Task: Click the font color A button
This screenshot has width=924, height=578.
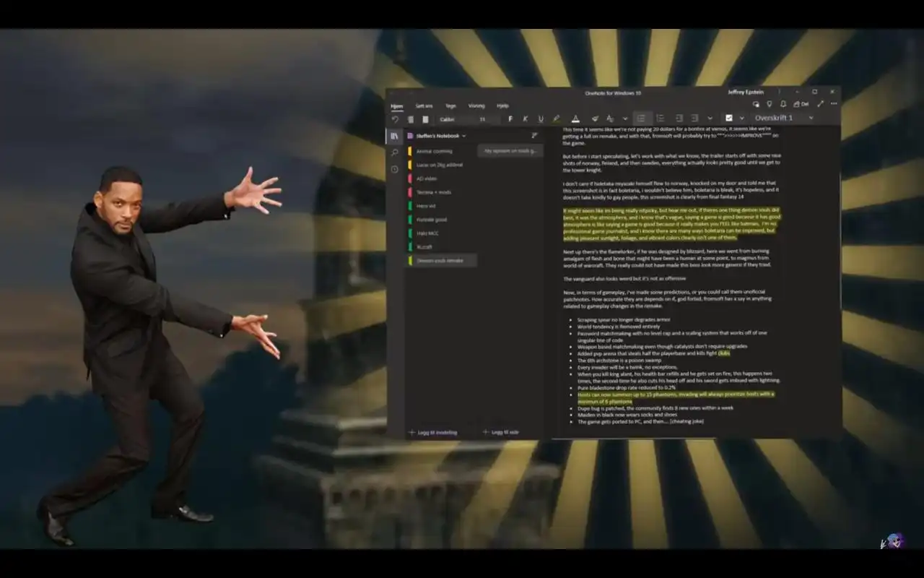Action: [575, 118]
